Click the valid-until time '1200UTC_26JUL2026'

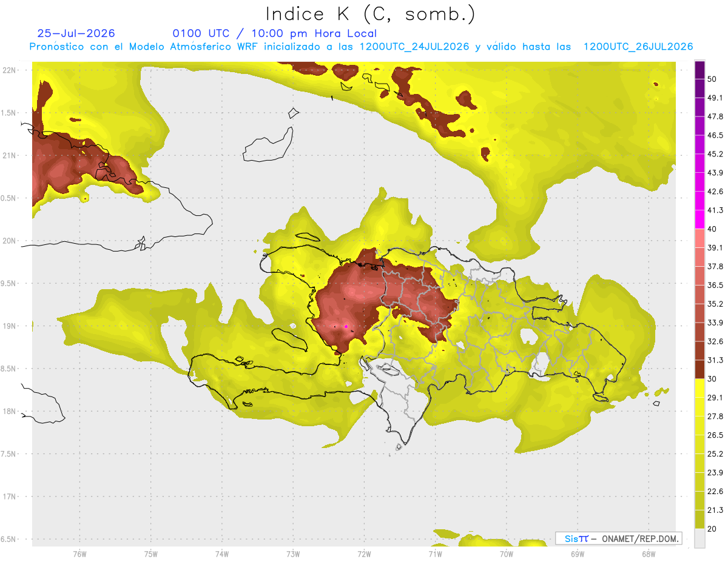(638, 47)
